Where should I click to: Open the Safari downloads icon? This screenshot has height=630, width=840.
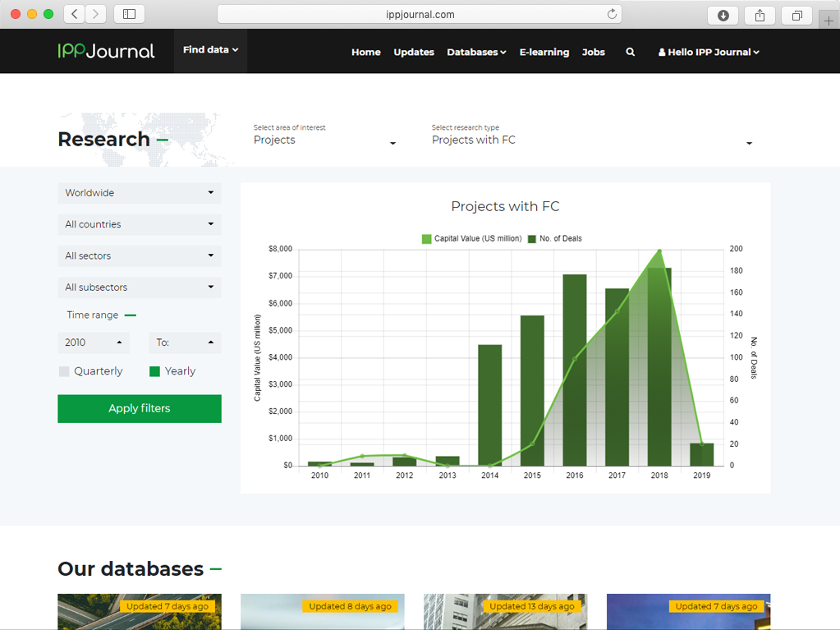[723, 15]
